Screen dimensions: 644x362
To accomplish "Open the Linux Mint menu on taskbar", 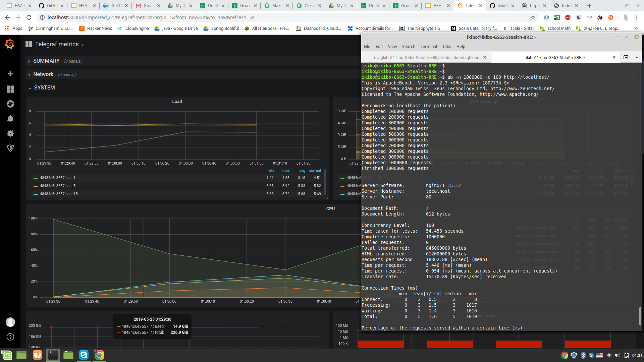I will [x=7, y=355].
